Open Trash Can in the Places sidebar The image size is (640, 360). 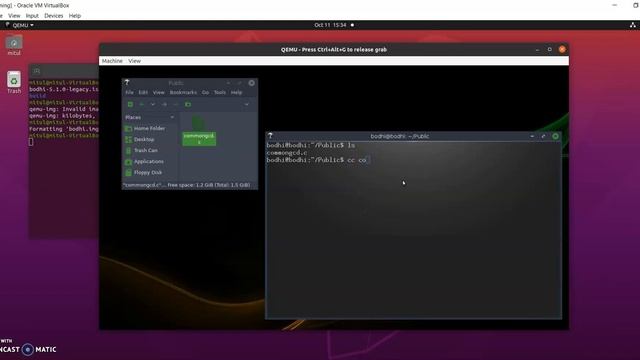(x=141, y=150)
